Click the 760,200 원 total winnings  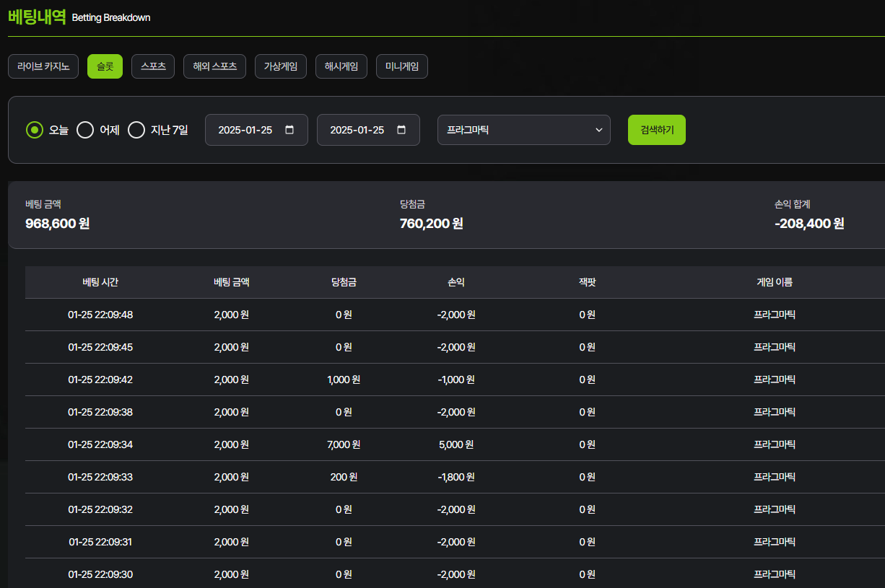(432, 224)
